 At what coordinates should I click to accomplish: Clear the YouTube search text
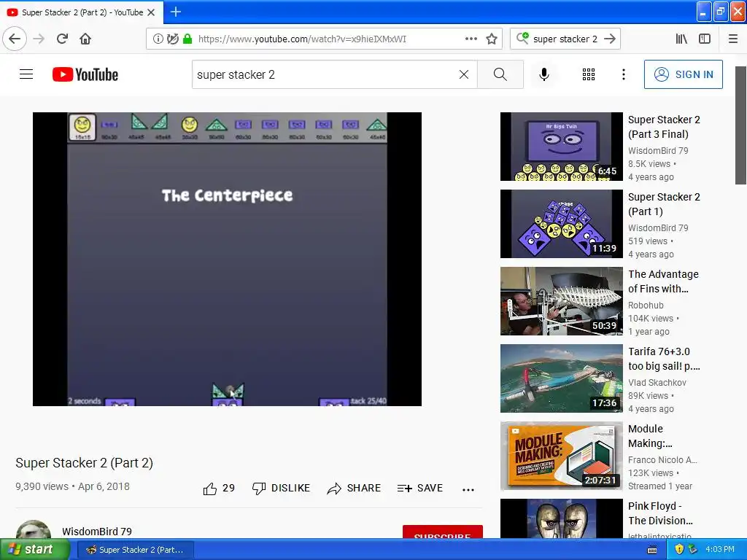click(x=463, y=74)
